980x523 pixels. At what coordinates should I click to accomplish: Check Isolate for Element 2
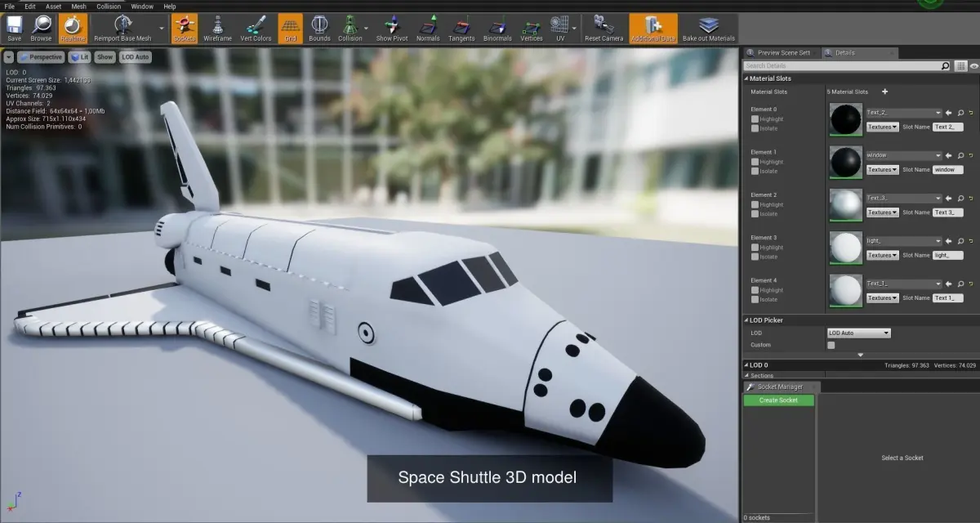(755, 214)
